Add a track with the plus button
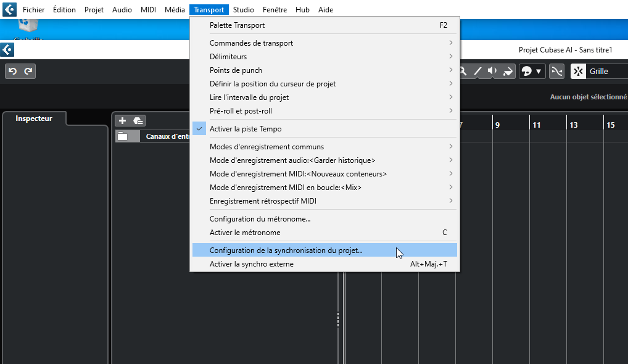The image size is (628, 364). coord(122,120)
